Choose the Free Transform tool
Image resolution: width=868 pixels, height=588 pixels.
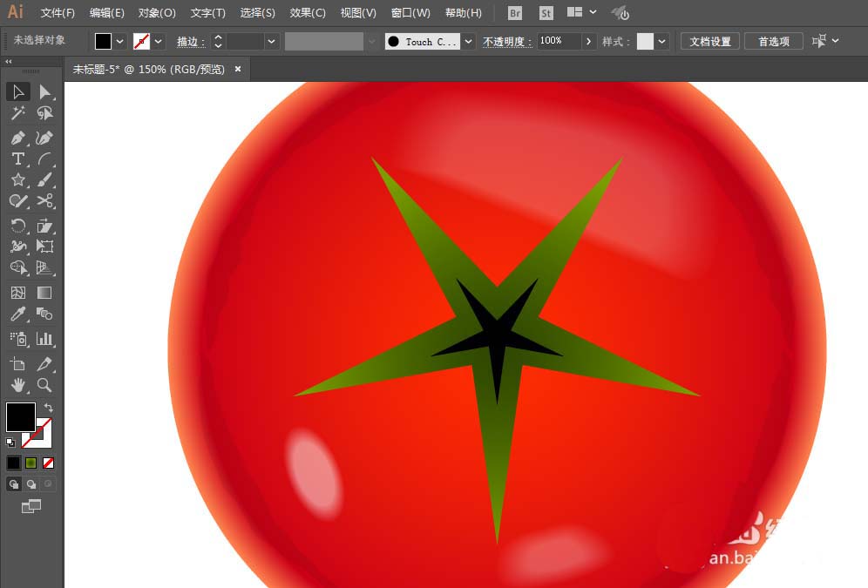pos(44,247)
